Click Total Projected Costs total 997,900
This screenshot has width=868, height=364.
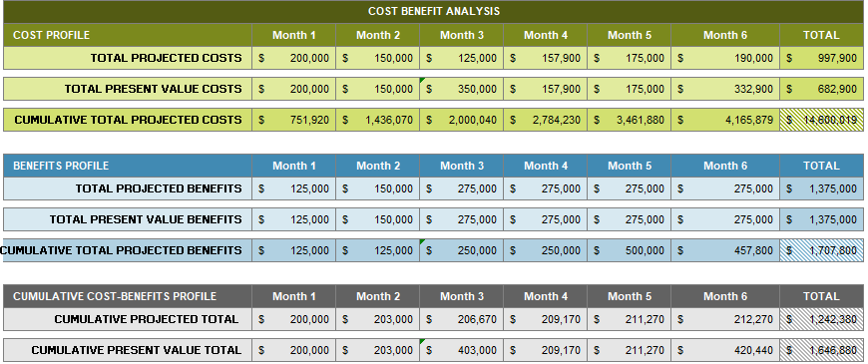click(822, 58)
